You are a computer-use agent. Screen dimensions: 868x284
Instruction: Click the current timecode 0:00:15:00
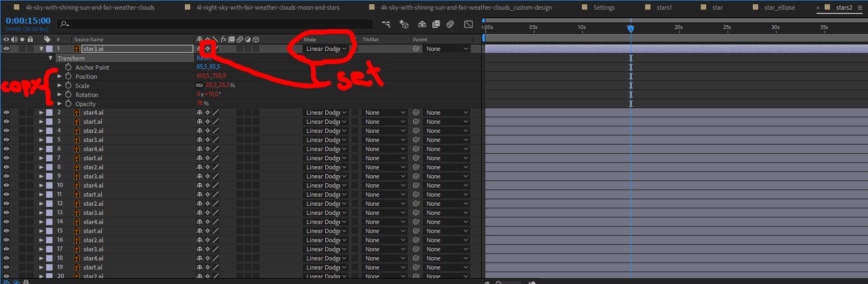point(28,20)
